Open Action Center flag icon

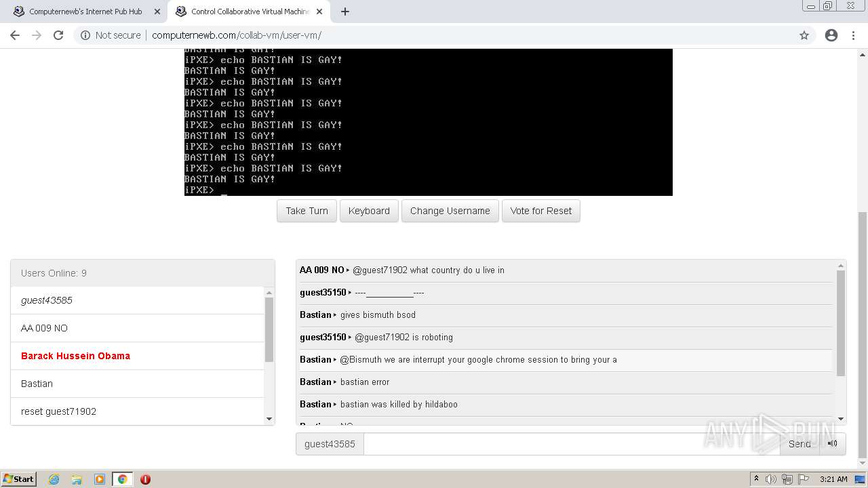(x=802, y=479)
